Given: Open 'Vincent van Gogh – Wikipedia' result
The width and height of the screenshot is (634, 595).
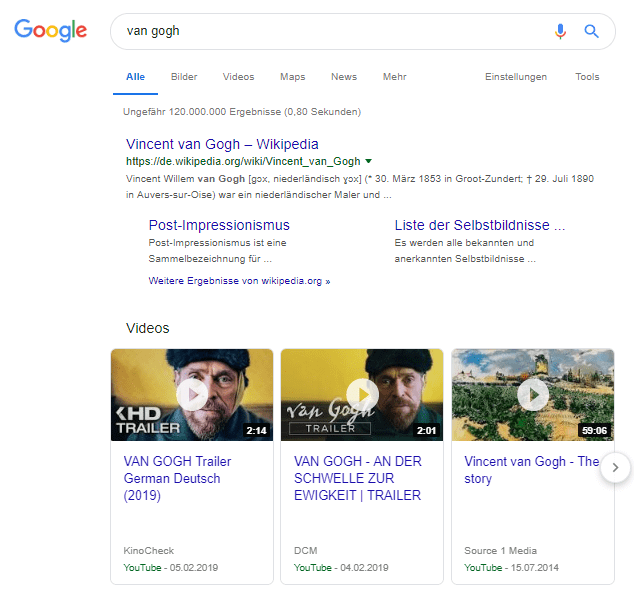Looking at the screenshot, I should tap(222, 144).
